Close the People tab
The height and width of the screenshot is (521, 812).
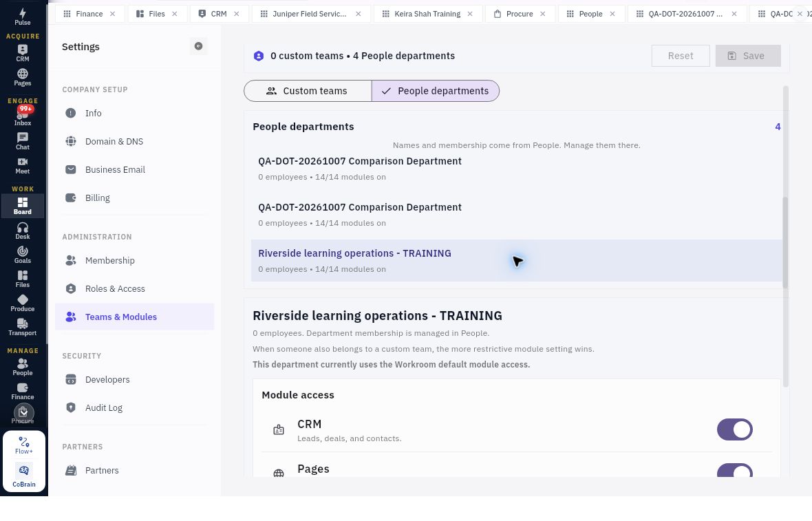[612, 14]
